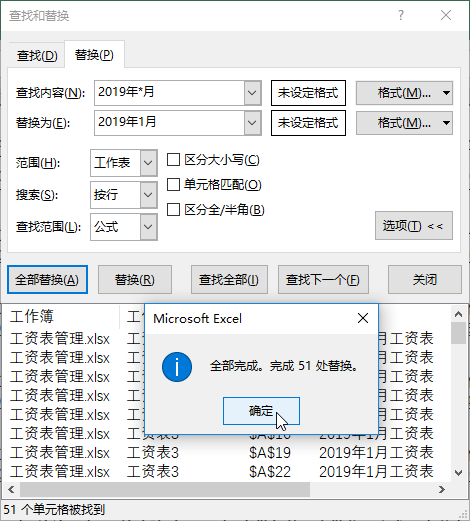The width and height of the screenshot is (470, 521).
Task: Select the result row with $A$19
Action: point(227,453)
